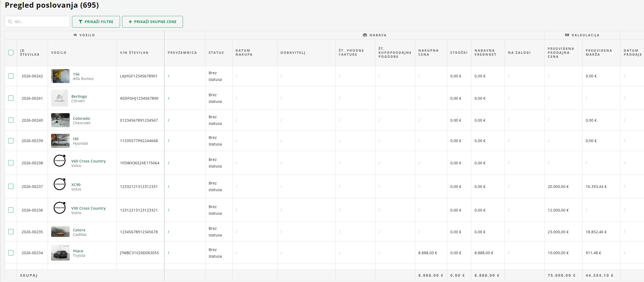Viewport: 644px width, 282px height.
Task: Open the XC90 vehicle link
Action: 76,185
